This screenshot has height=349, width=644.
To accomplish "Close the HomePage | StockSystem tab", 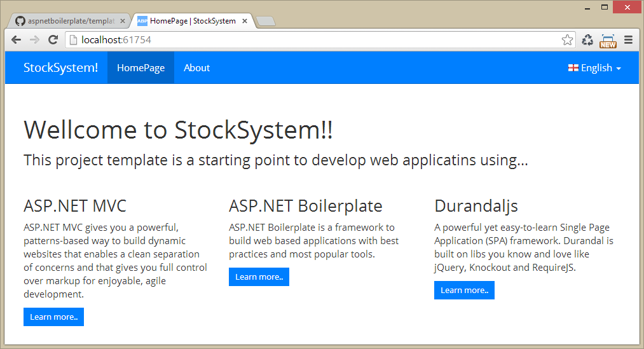I will coord(245,21).
